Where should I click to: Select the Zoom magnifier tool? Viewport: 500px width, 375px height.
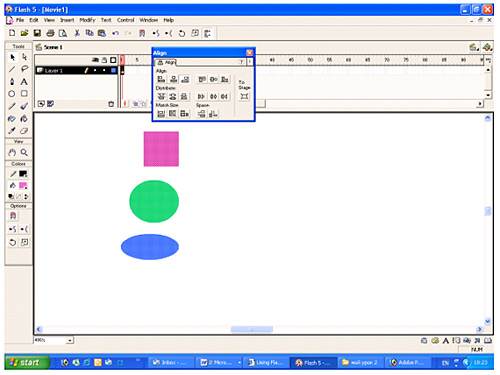click(24, 153)
